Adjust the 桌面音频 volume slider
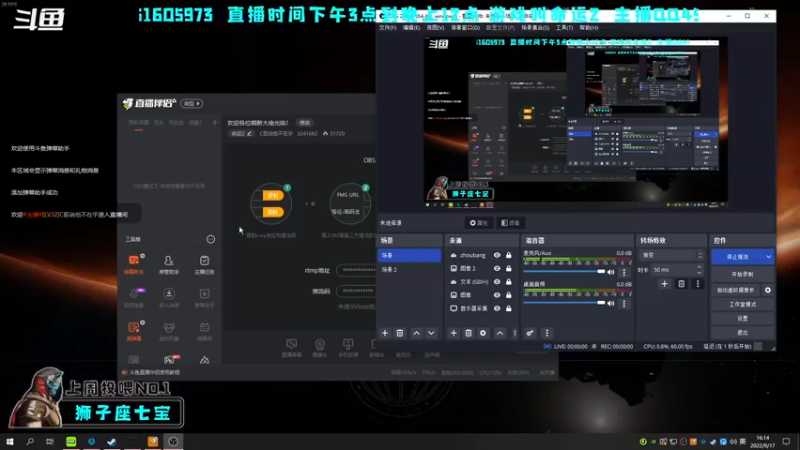800x450 pixels. tap(564, 303)
